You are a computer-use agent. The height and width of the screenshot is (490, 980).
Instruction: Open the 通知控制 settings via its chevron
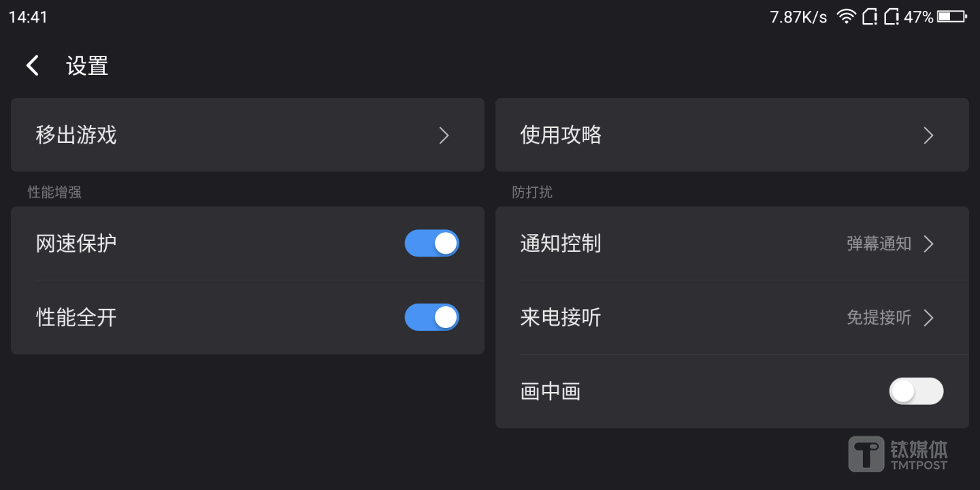pos(928,244)
